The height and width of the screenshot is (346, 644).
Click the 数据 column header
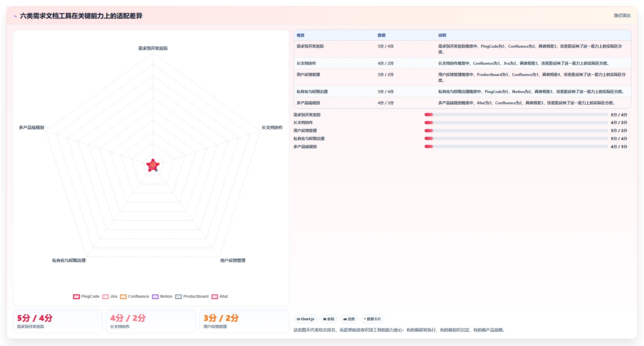pos(382,35)
